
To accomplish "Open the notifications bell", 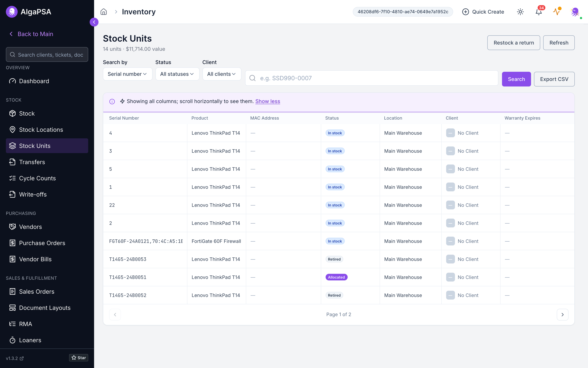I will (x=539, y=12).
